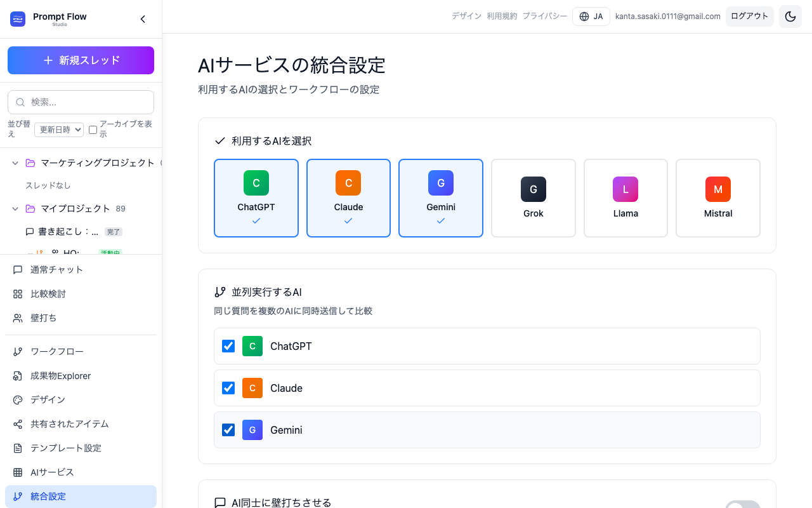Click the Grok dark icon
The image size is (812, 508).
pyautogui.click(x=534, y=189)
